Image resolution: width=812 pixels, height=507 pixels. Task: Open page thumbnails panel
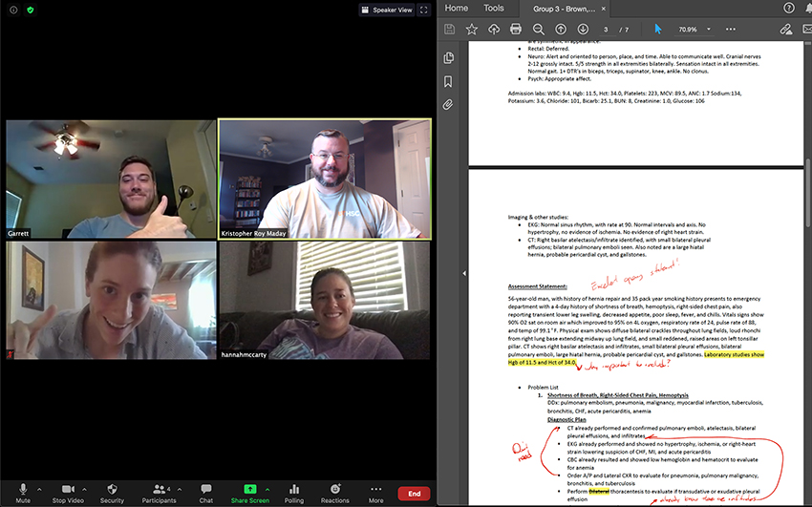(x=448, y=57)
